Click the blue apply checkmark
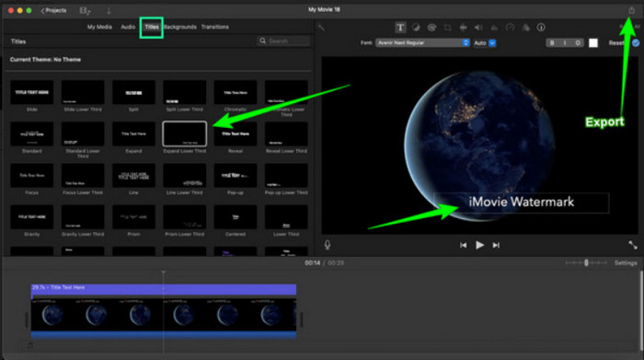This screenshot has width=644, height=360. [x=636, y=42]
